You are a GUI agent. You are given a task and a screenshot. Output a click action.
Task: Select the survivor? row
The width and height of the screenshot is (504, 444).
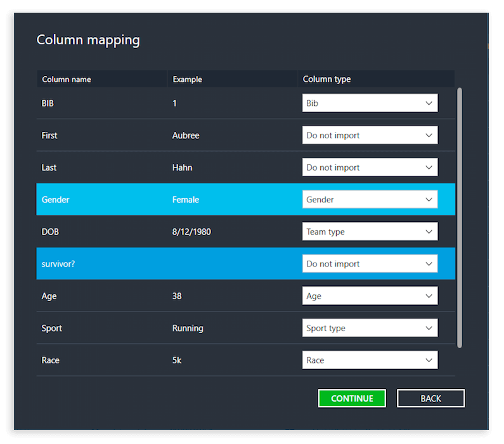(x=245, y=264)
